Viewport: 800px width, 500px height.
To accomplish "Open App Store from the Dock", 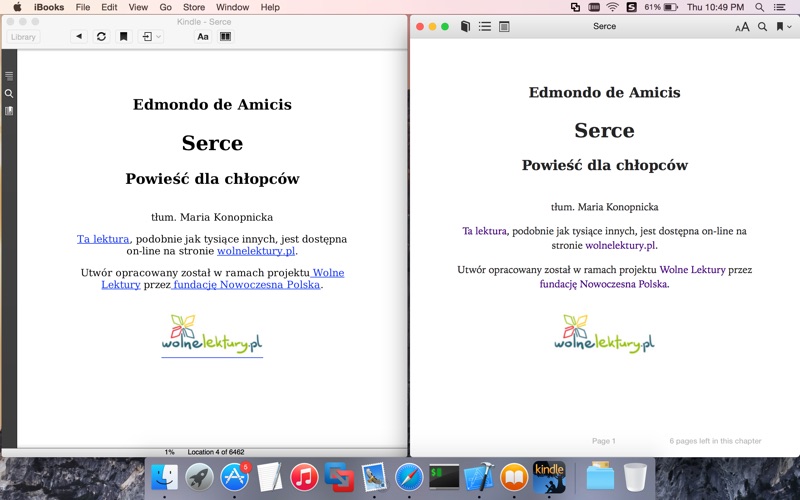I will 234,478.
